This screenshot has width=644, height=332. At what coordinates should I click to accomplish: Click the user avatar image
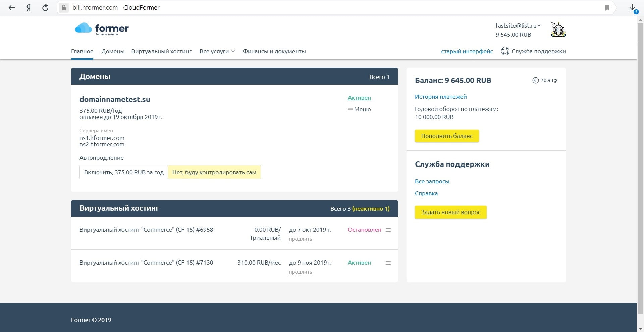(558, 30)
